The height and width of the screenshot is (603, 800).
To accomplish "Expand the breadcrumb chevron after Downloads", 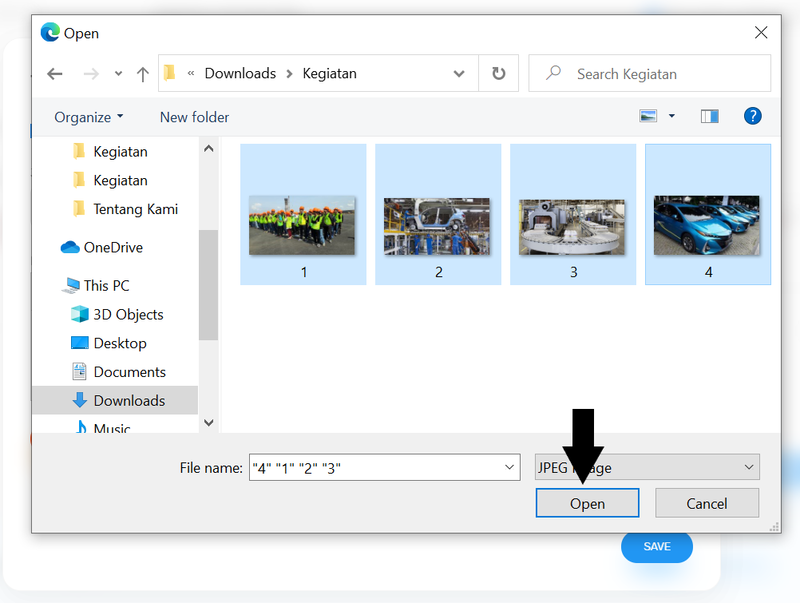I will click(x=289, y=74).
